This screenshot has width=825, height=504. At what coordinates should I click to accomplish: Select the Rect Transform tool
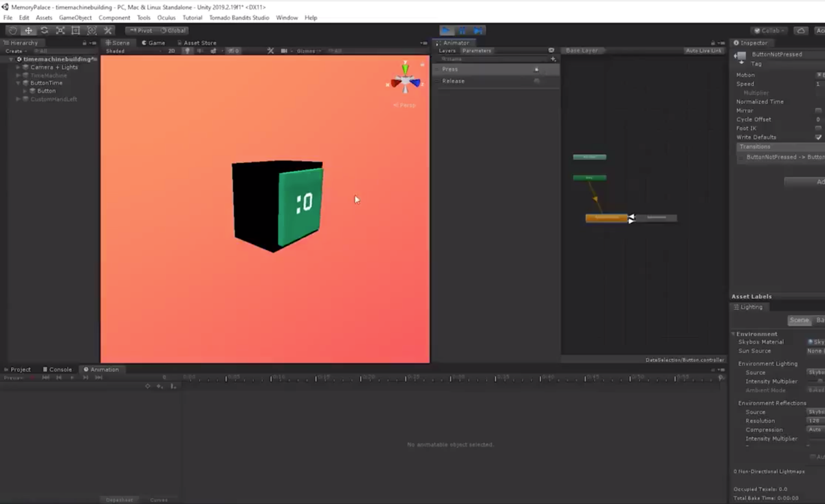tap(76, 30)
